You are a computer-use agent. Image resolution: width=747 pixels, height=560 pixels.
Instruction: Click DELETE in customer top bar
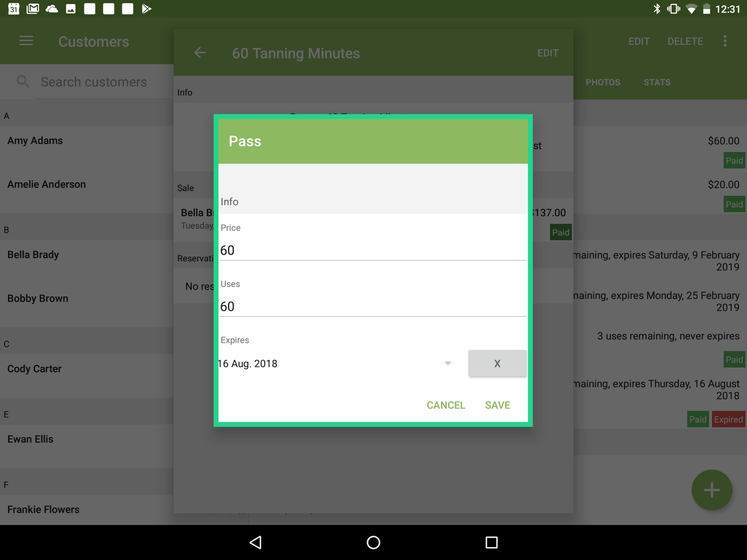[685, 41]
